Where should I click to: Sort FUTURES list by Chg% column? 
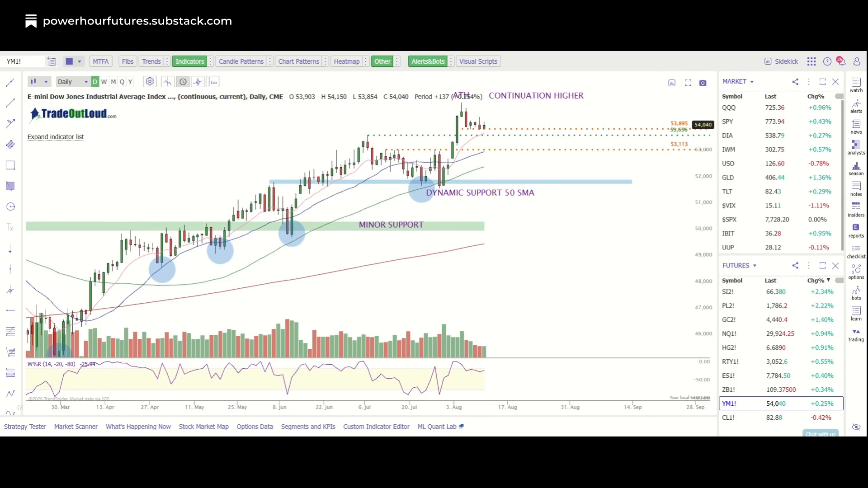819,281
